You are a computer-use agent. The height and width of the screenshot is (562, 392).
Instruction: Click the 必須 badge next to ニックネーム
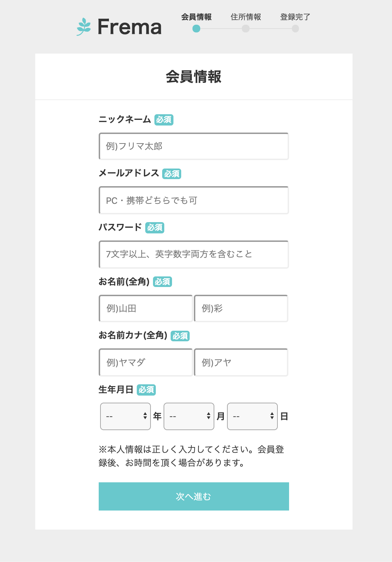pyautogui.click(x=164, y=120)
